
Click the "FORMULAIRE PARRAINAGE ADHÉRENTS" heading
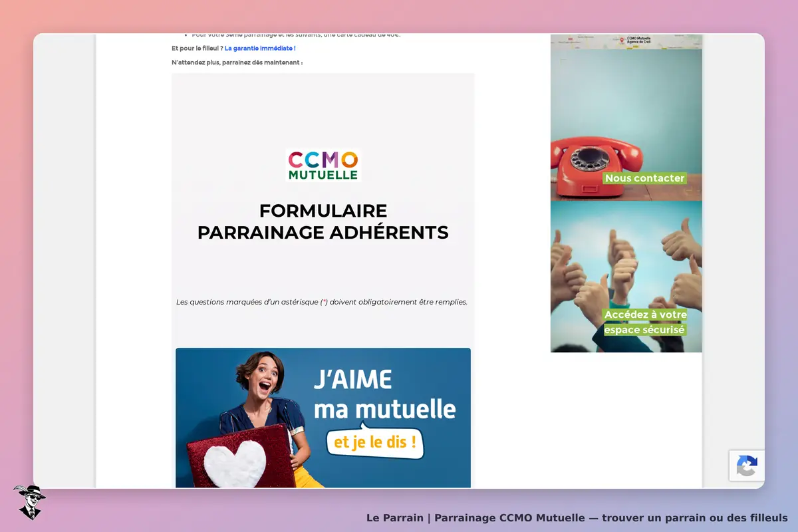323,221
